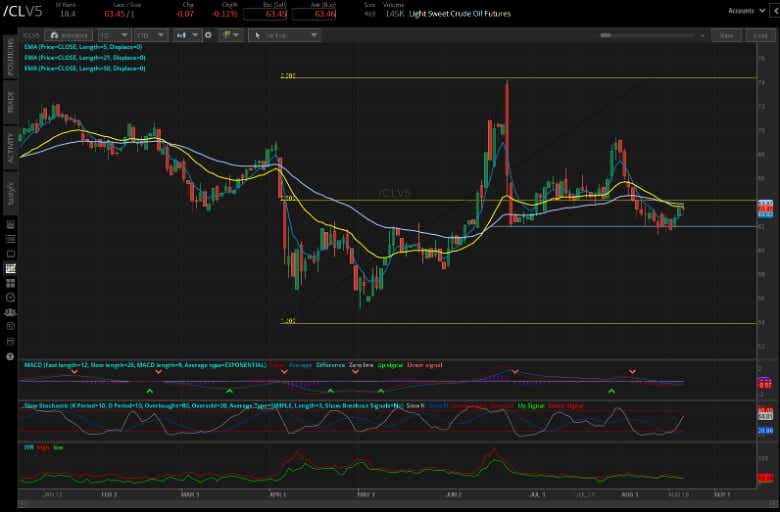Image resolution: width=780 pixels, height=515 pixels.
Task: Click the EMA Length=5 study label
Action: coord(83,47)
